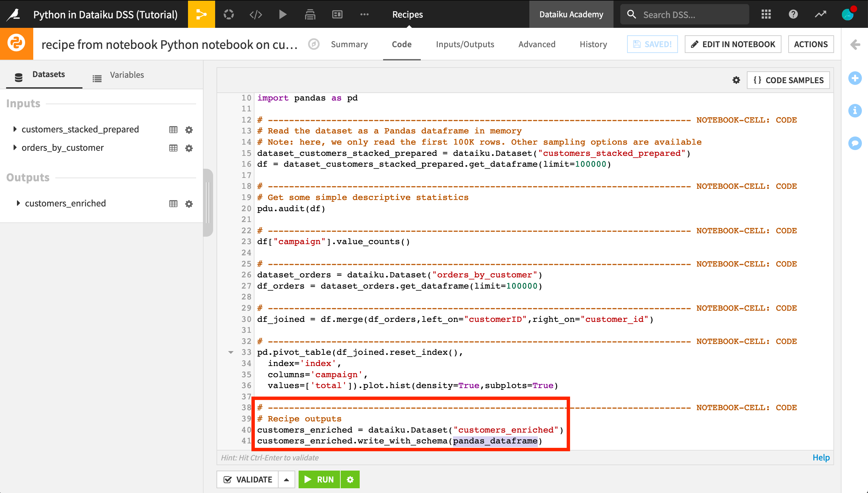
Task: Open the help question mark icon
Action: click(x=793, y=14)
